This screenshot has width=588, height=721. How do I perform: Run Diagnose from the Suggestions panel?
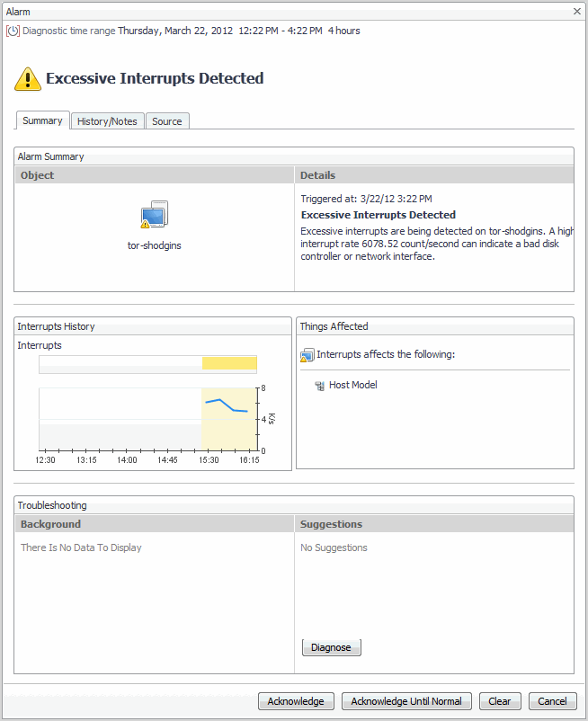pos(331,647)
